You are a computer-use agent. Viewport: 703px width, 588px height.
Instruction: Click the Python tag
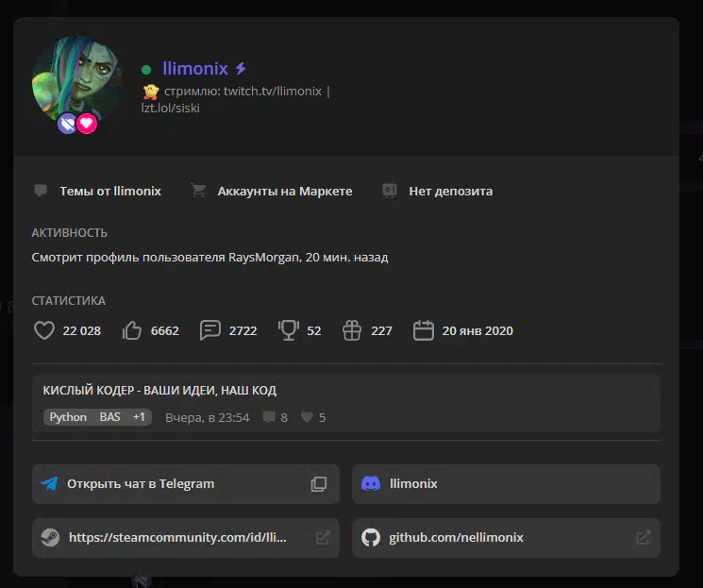pyautogui.click(x=68, y=417)
